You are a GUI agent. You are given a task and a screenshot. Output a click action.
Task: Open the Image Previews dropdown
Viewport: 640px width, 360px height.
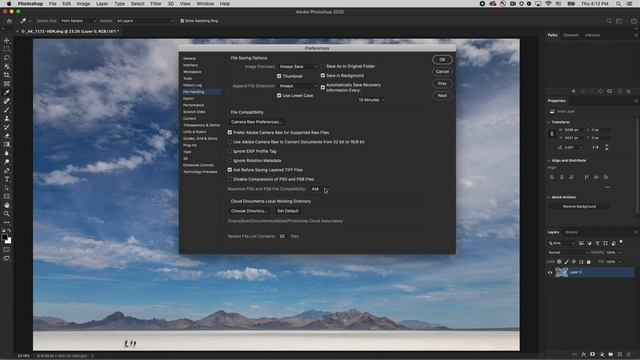tap(298, 67)
